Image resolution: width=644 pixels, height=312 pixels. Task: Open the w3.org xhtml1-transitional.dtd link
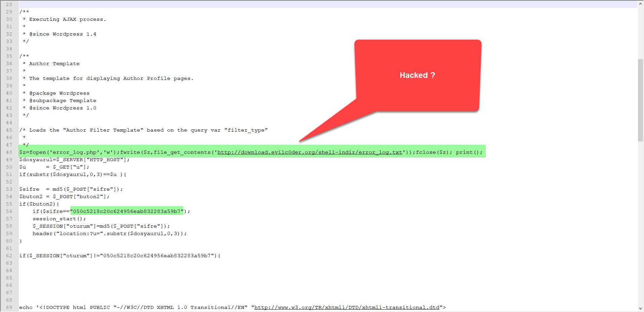coord(347,307)
